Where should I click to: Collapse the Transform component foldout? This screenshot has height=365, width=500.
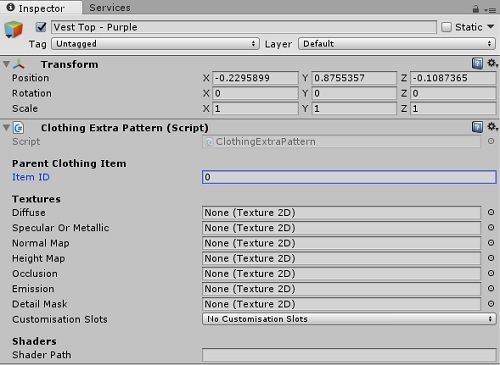[x=6, y=64]
